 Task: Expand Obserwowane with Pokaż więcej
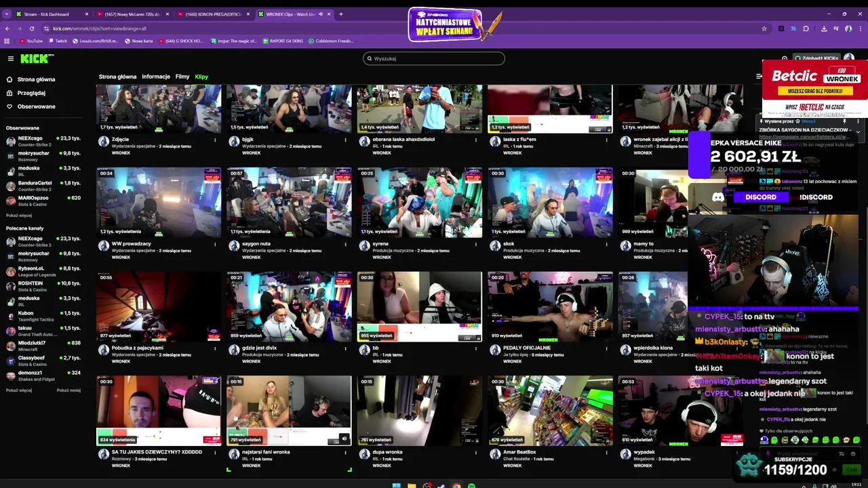click(19, 216)
